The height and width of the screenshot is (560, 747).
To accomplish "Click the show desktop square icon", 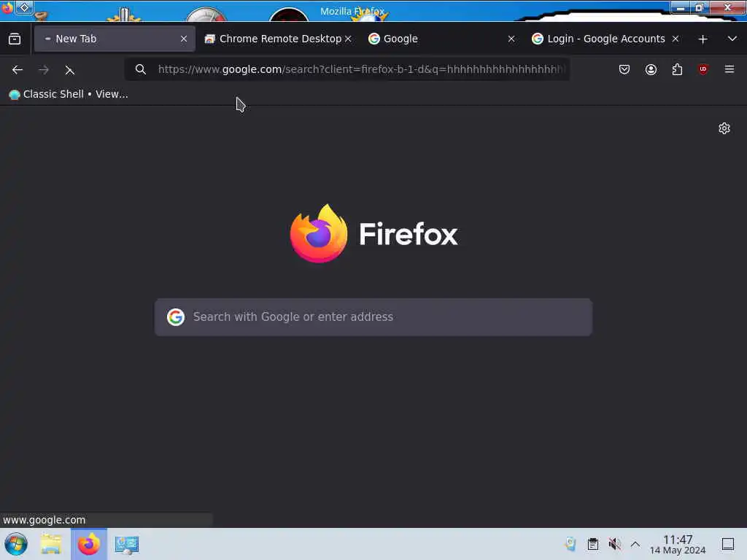I will coord(727,544).
